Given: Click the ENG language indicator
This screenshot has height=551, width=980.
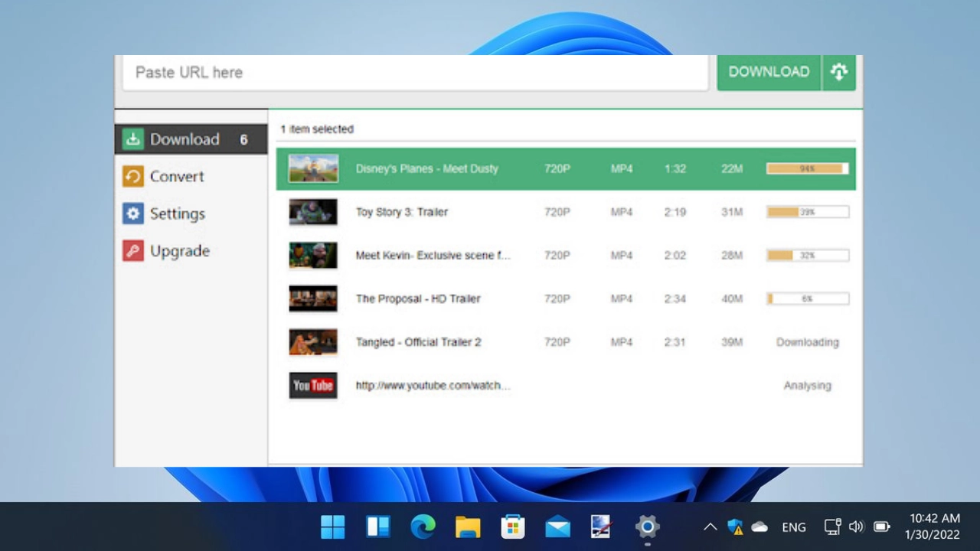Looking at the screenshot, I should tap(794, 527).
